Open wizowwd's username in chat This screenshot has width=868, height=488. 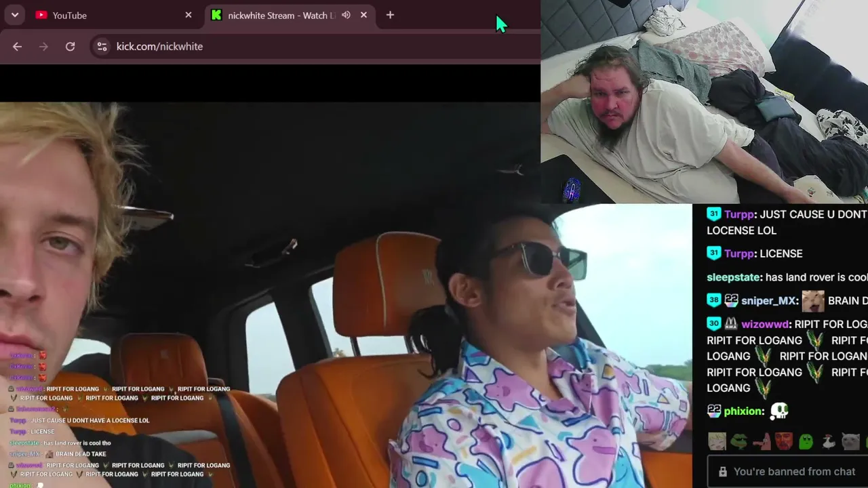click(x=766, y=324)
